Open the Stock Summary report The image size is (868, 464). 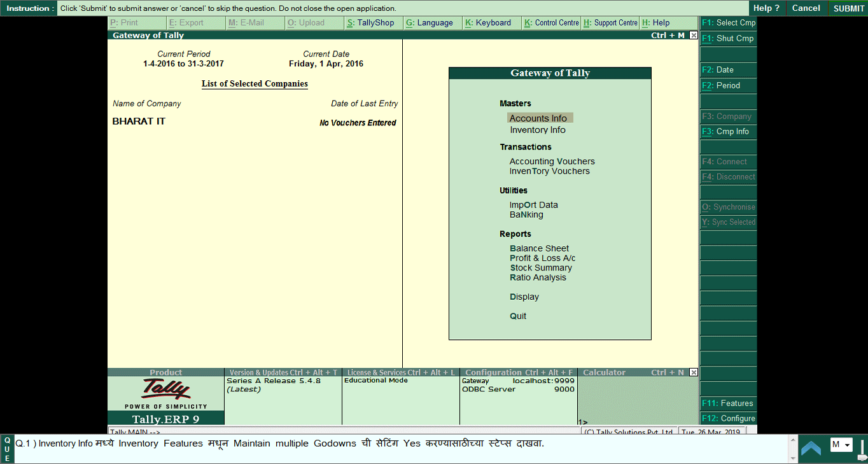tap(541, 268)
